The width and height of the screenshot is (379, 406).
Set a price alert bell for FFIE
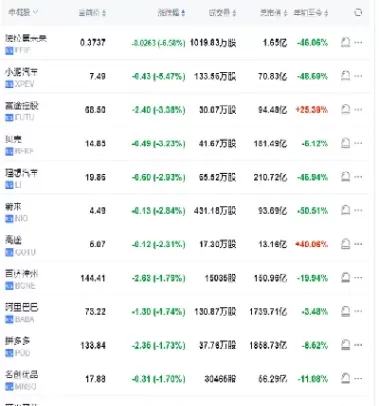[346, 42]
